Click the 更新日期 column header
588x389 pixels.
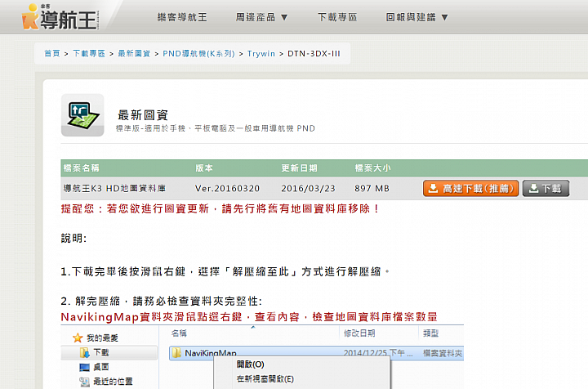click(x=299, y=168)
